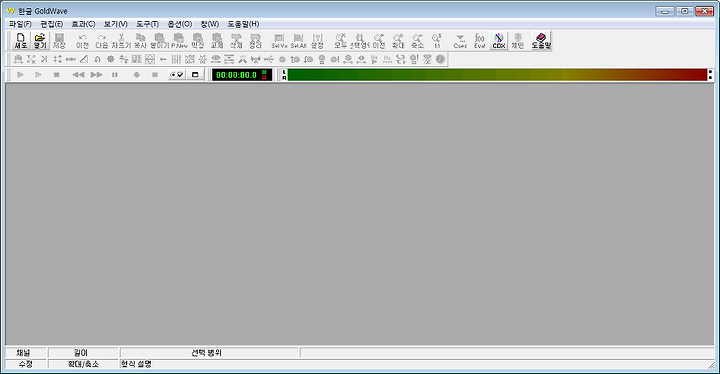The height and width of the screenshot is (374, 720).
Task: Click the pause button
Action: click(x=115, y=74)
